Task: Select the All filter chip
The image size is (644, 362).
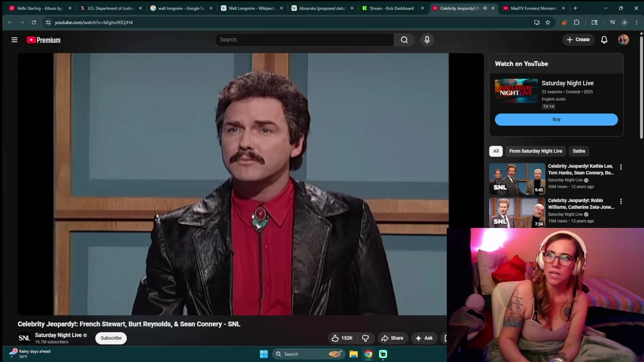Action: point(496,151)
